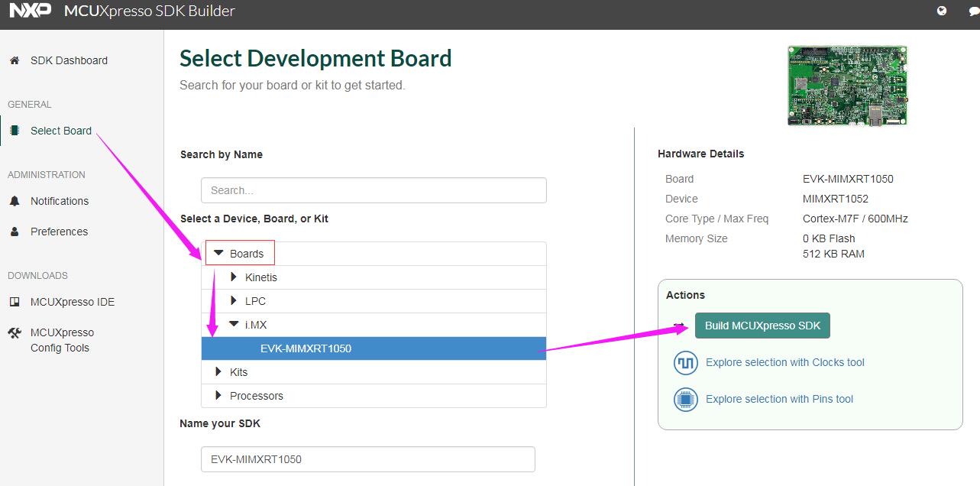
Task: Click the Clocks tool waveform icon
Action: 686,363
